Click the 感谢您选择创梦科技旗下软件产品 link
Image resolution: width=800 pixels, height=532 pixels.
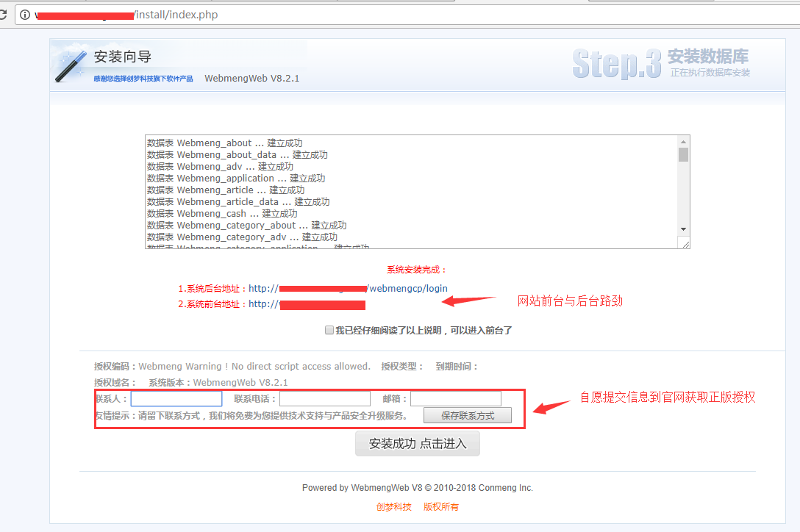[x=143, y=79]
